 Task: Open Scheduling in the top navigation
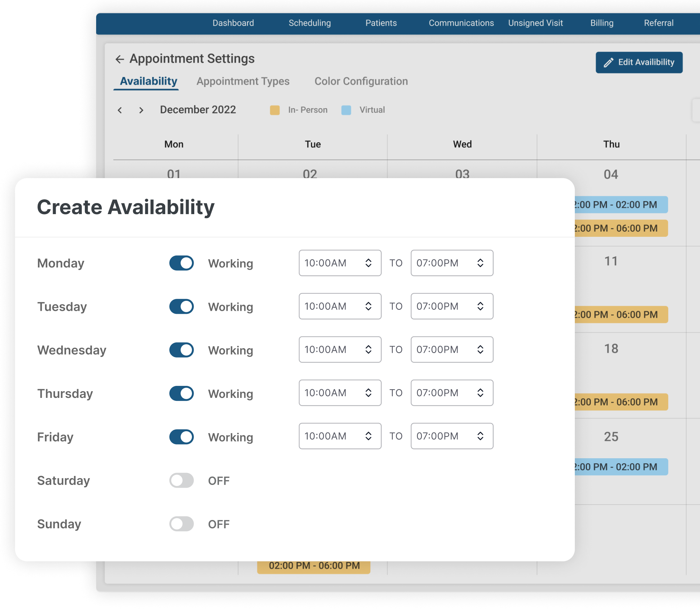coord(310,23)
